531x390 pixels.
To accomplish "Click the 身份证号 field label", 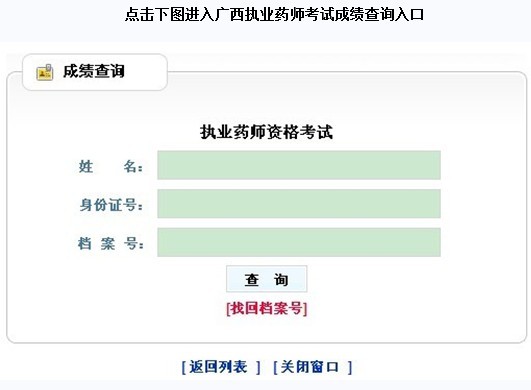I will click(x=111, y=205).
